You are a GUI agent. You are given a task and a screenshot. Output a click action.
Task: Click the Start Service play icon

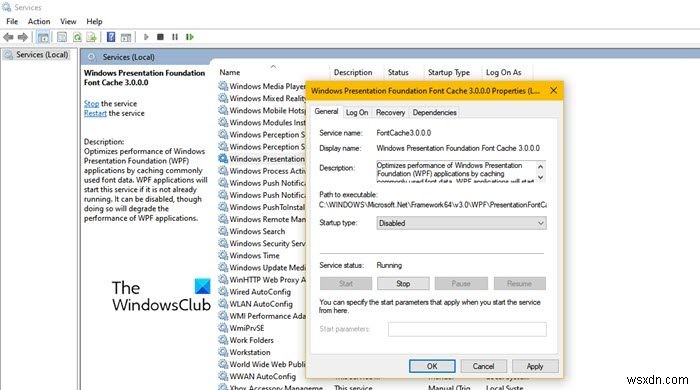click(146, 37)
